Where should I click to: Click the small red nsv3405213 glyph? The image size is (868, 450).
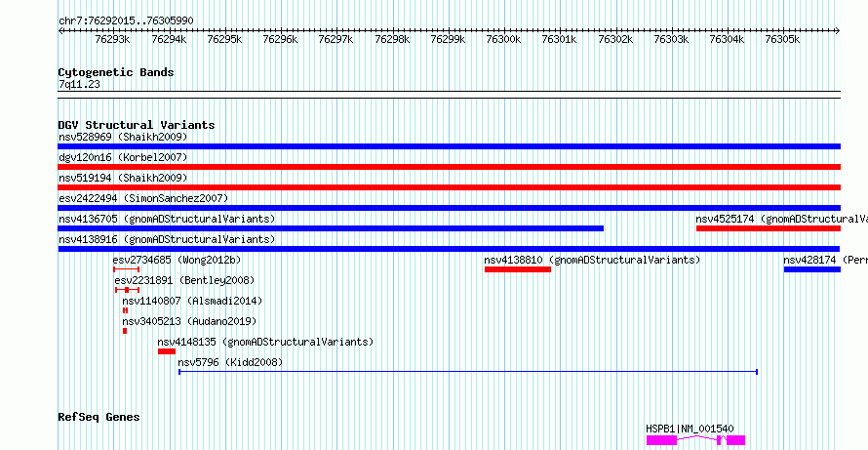point(125,331)
